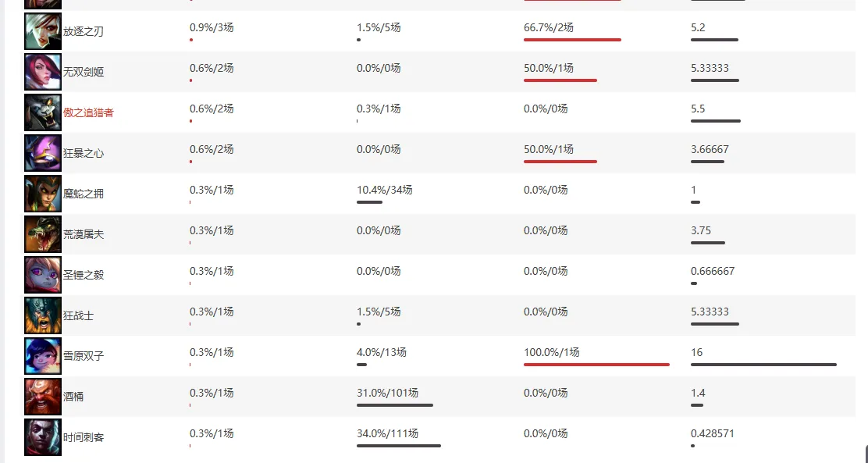Image resolution: width=868 pixels, height=463 pixels.
Task: Click the 放逐之刃 champion portrait icon
Action: coord(43,31)
